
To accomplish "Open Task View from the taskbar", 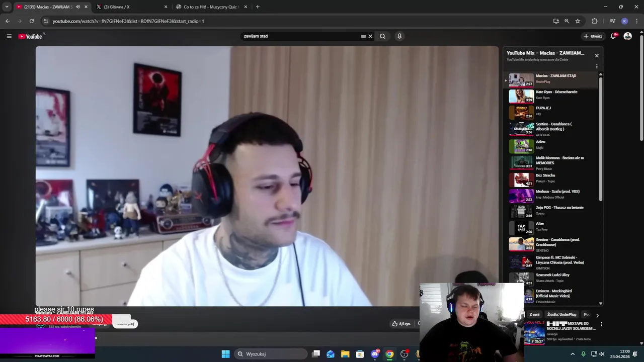I will pyautogui.click(x=316, y=354).
